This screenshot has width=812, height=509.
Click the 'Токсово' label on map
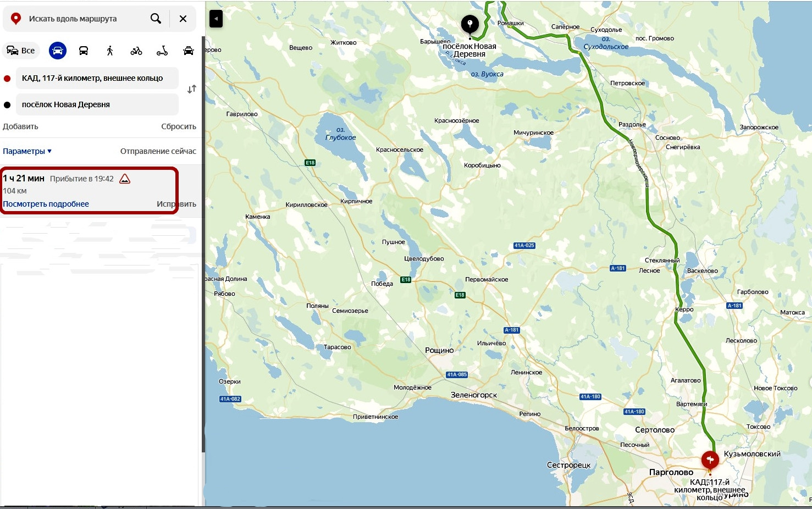pos(759,427)
